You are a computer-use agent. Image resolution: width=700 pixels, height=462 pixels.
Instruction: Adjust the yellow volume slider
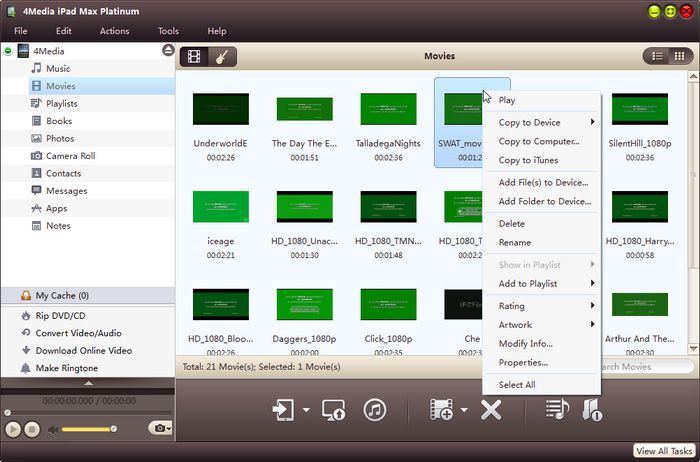point(88,429)
